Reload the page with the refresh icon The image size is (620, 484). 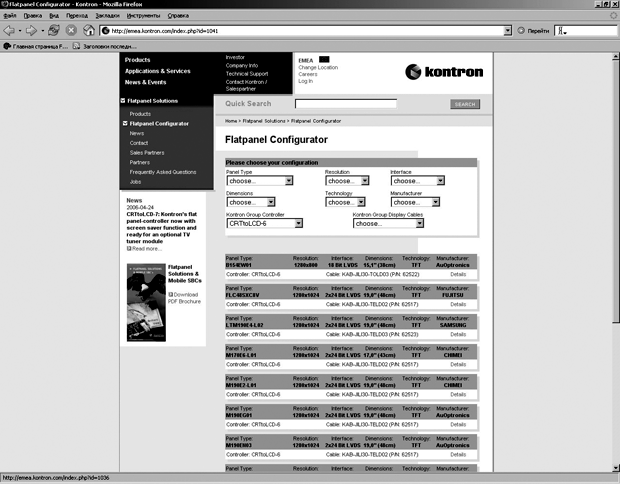(54, 30)
